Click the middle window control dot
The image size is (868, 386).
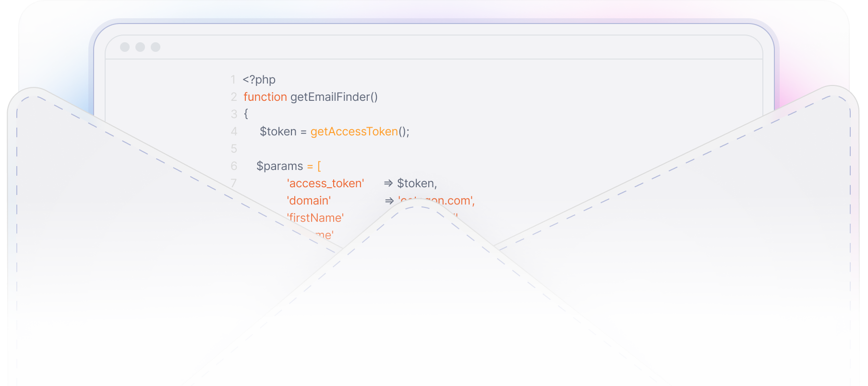(140, 47)
